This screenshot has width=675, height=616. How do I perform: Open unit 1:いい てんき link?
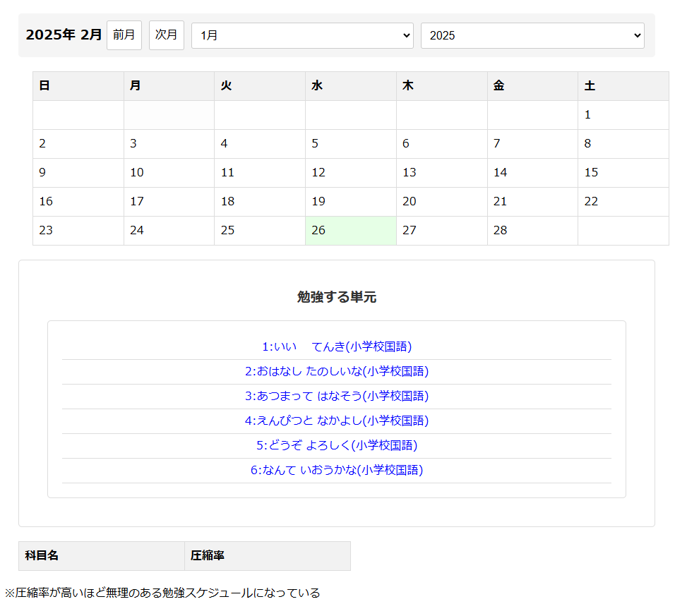[337, 346]
